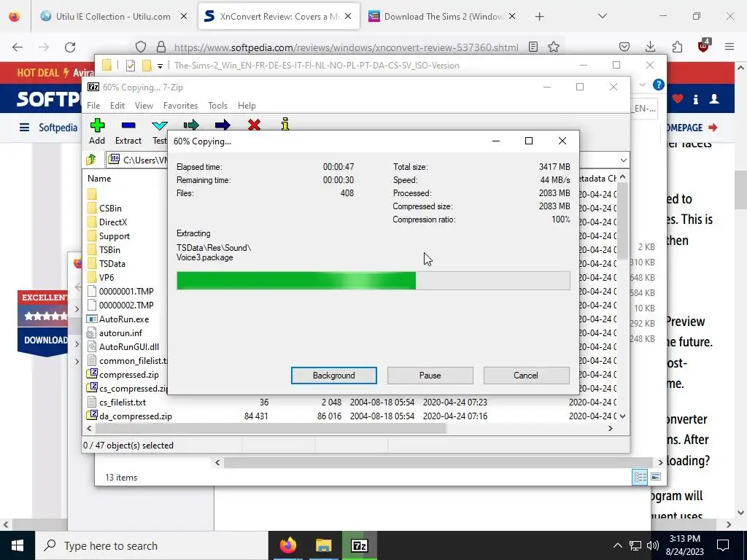Open a new Firefox tab
Viewport: 747px width, 560px height.
(539, 16)
